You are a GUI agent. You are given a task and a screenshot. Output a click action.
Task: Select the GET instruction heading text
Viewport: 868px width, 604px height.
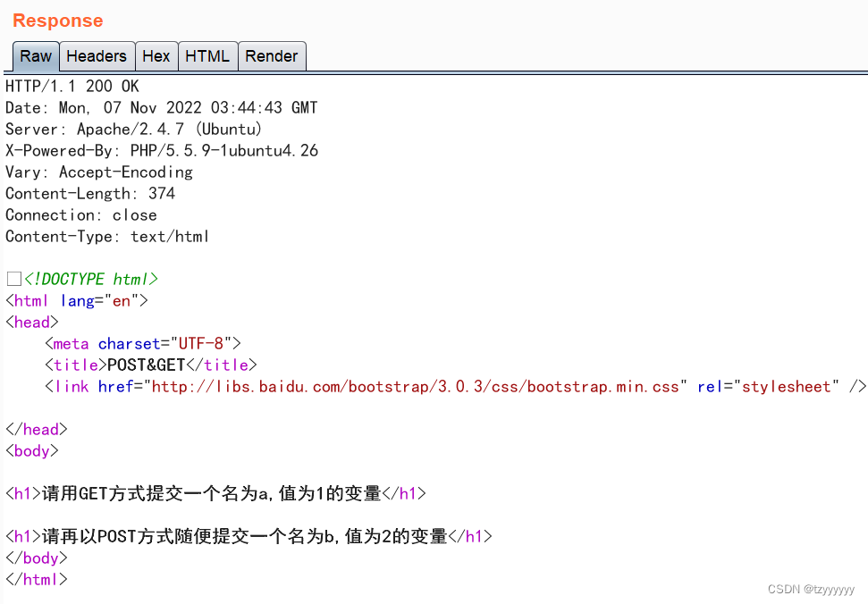tap(215, 493)
